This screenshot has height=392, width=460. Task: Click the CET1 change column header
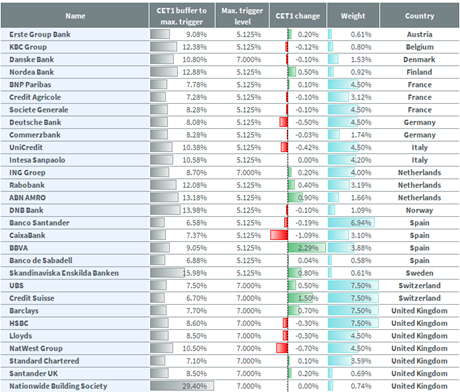pos(298,16)
